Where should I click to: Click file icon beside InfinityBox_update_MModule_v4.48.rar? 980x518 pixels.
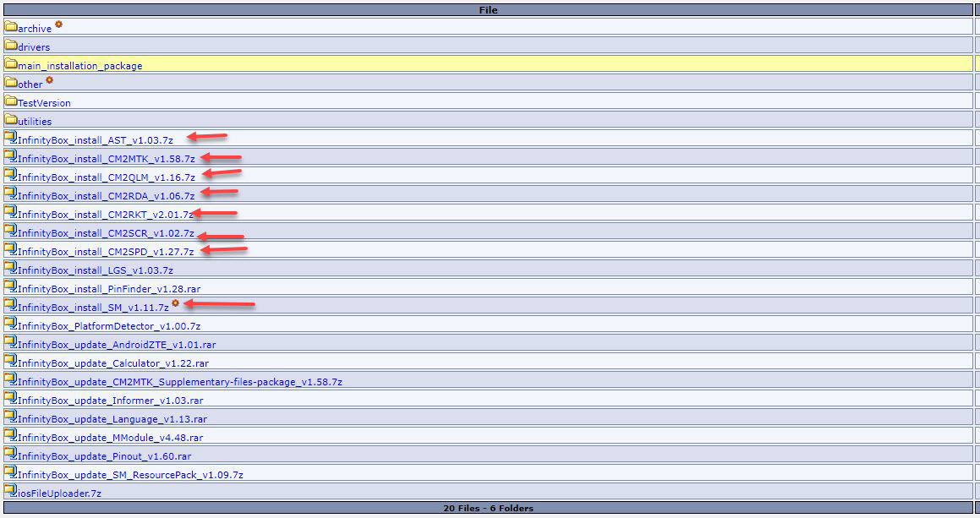tap(11, 435)
